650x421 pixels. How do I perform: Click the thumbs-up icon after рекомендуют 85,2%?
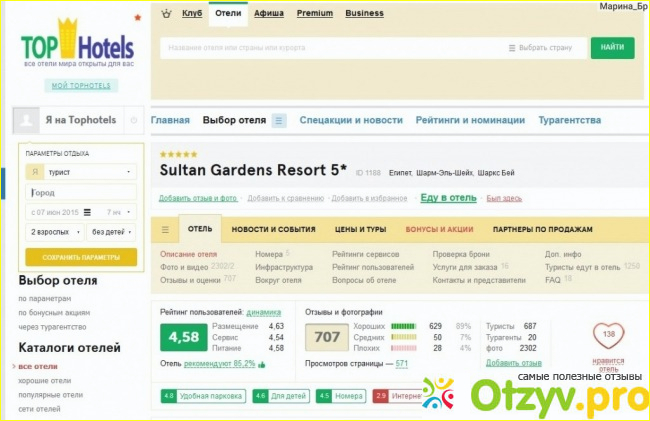(262, 365)
